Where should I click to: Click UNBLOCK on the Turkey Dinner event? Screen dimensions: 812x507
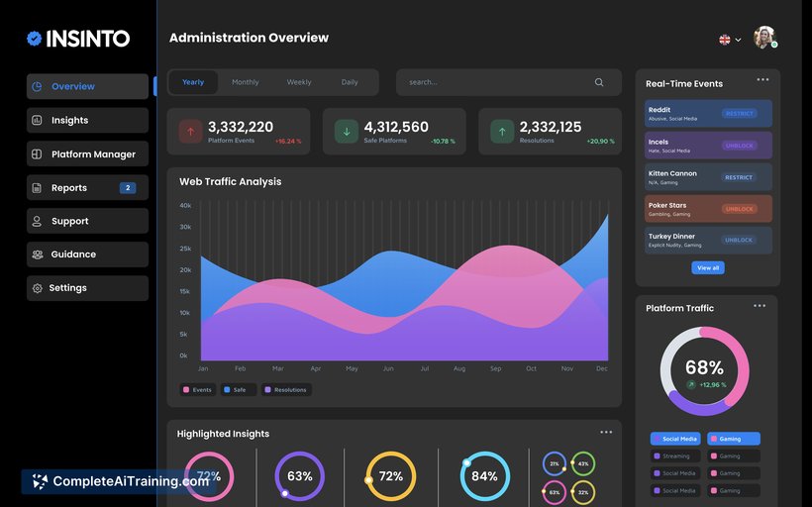739,240
